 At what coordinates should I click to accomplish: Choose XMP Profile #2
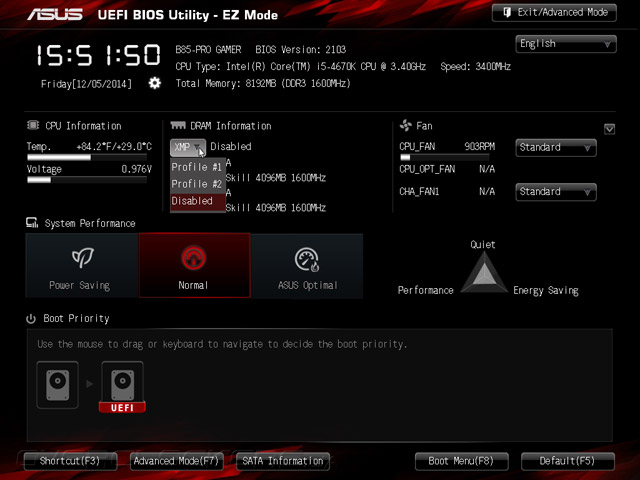198,184
